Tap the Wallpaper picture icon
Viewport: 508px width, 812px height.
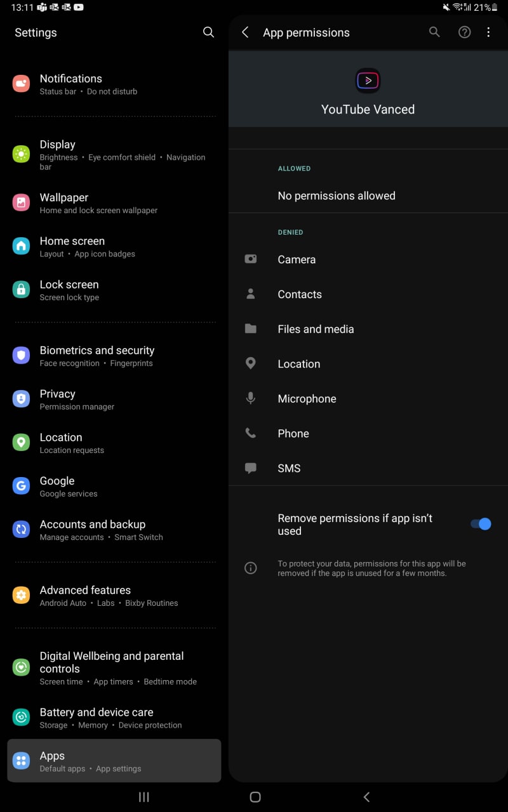[x=22, y=203]
